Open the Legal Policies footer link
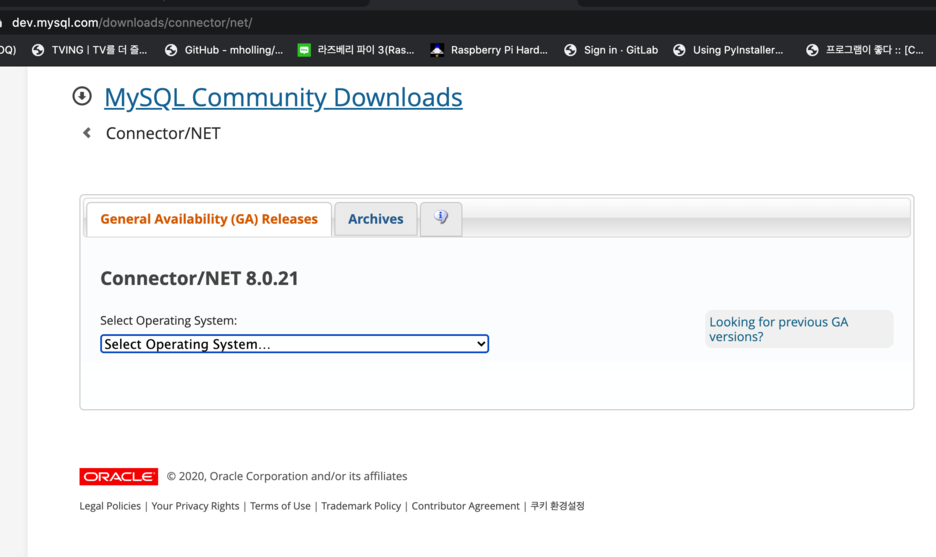Screen dimensions: 936x557 [110, 506]
